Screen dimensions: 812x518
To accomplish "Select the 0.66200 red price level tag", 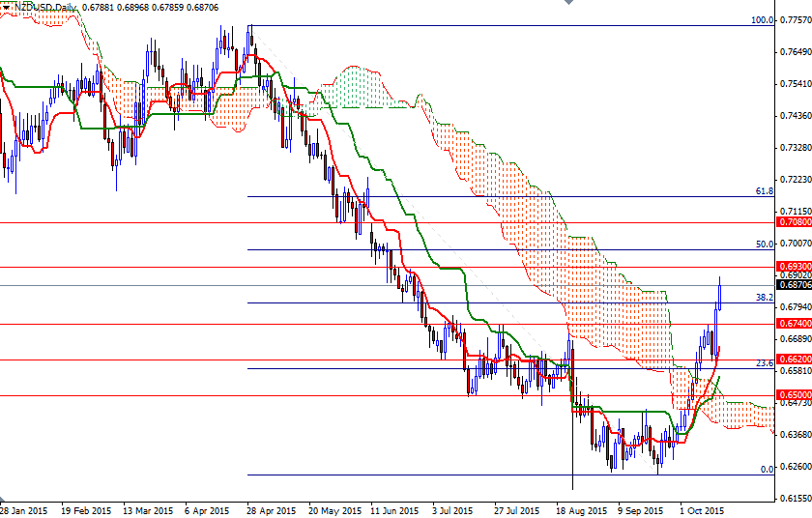I will pyautogui.click(x=794, y=360).
